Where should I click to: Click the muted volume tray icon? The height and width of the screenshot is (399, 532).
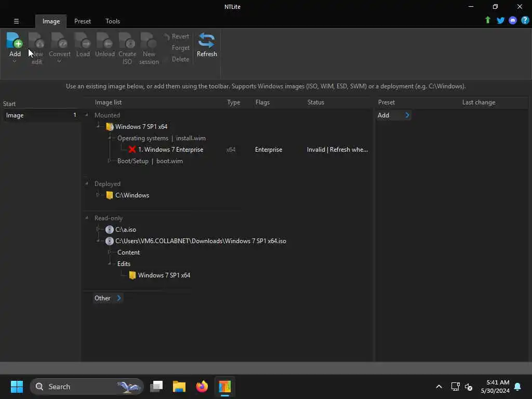(469, 387)
